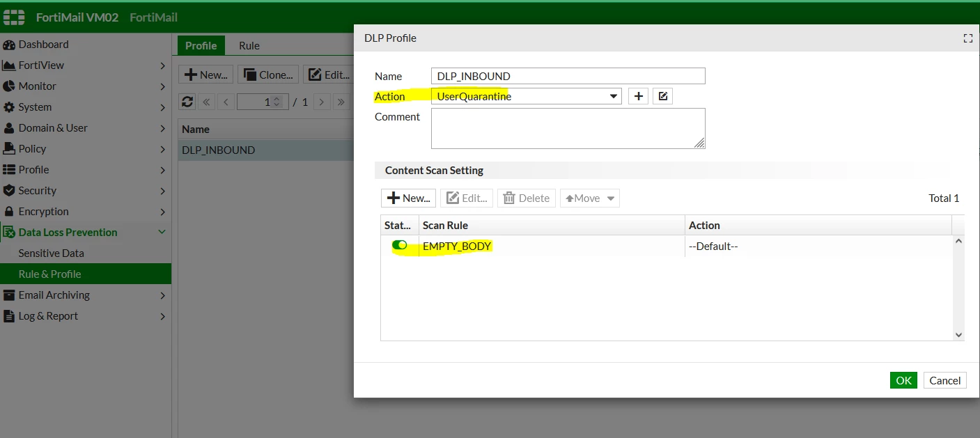This screenshot has width=980, height=438.
Task: Click scan rule table scroll-down arrow
Action: tap(958, 335)
